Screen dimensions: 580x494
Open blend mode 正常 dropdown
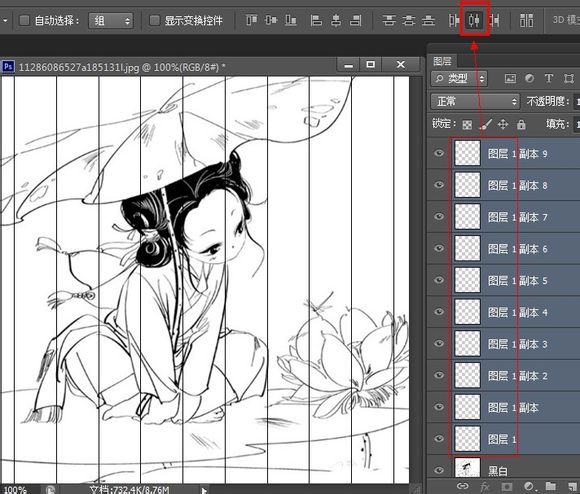click(x=475, y=101)
